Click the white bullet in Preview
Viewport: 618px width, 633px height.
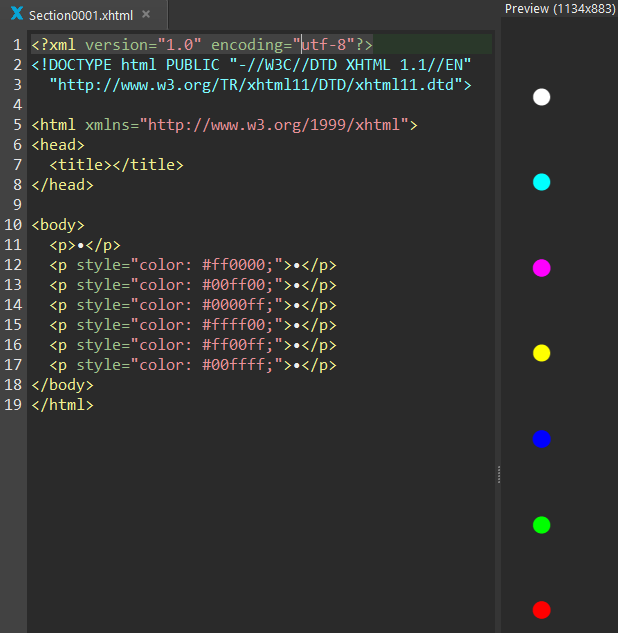click(541, 97)
